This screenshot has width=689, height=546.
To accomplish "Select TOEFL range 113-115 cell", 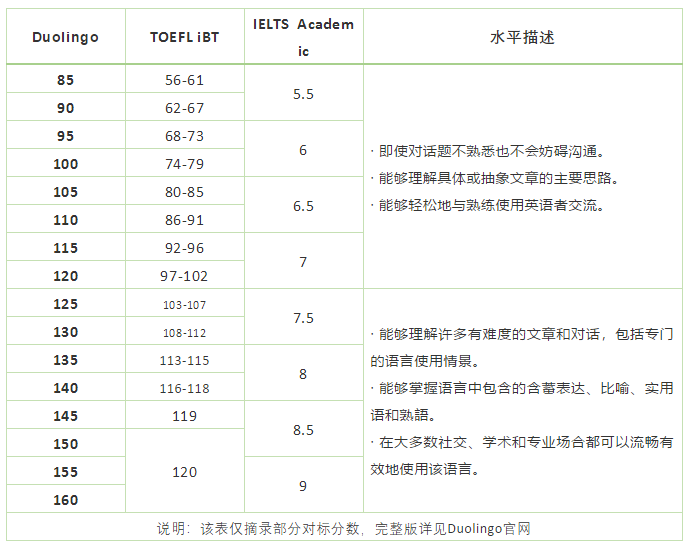I will click(185, 360).
